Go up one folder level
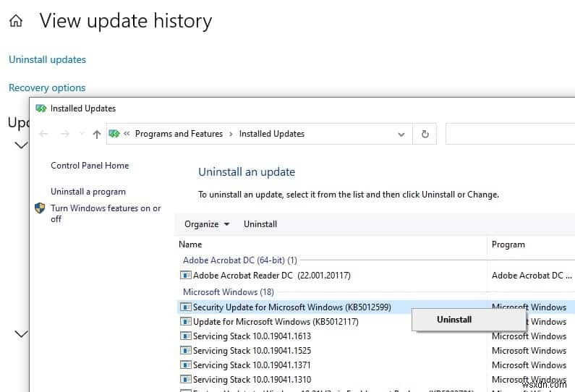 pyautogui.click(x=97, y=135)
